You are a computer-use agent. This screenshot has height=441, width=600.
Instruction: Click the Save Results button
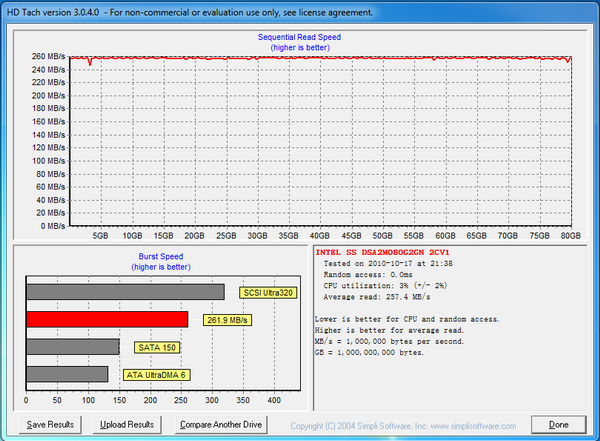click(50, 425)
